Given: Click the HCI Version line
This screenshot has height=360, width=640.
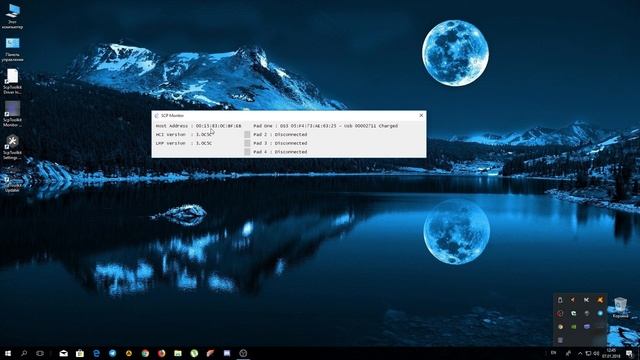Looking at the screenshot, I should 184,134.
